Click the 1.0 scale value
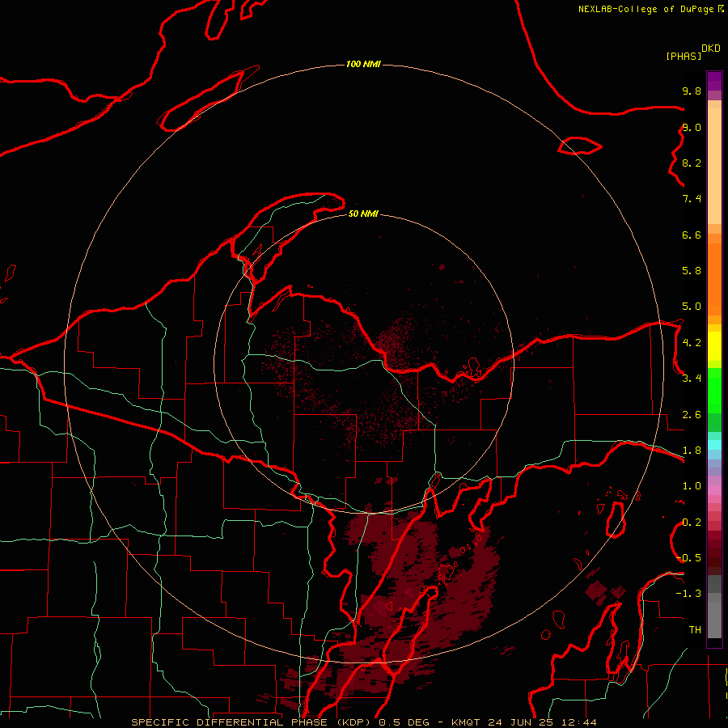Screen dimensions: 728x728 [692, 486]
